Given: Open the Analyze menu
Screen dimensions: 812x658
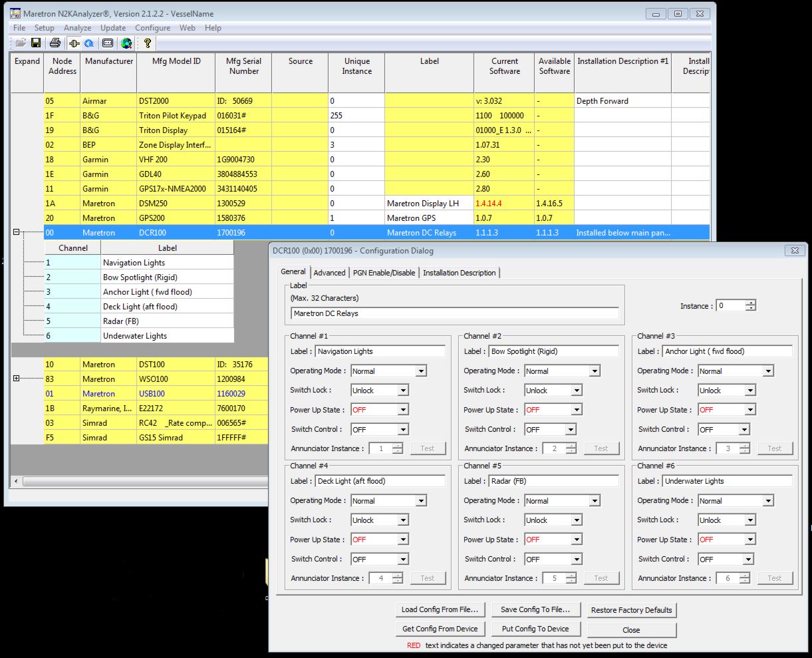Looking at the screenshot, I should [77, 28].
